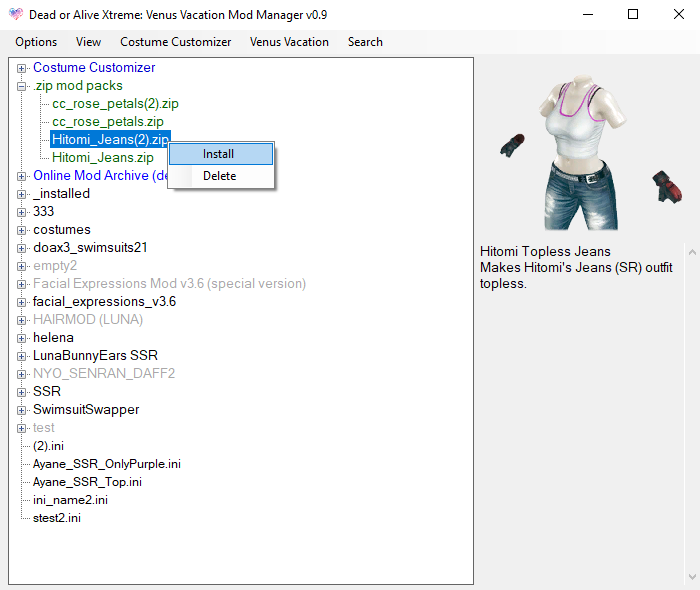The image size is (700, 590).
Task: Expand the Costume Customizer tree node
Action: [x=21, y=68]
